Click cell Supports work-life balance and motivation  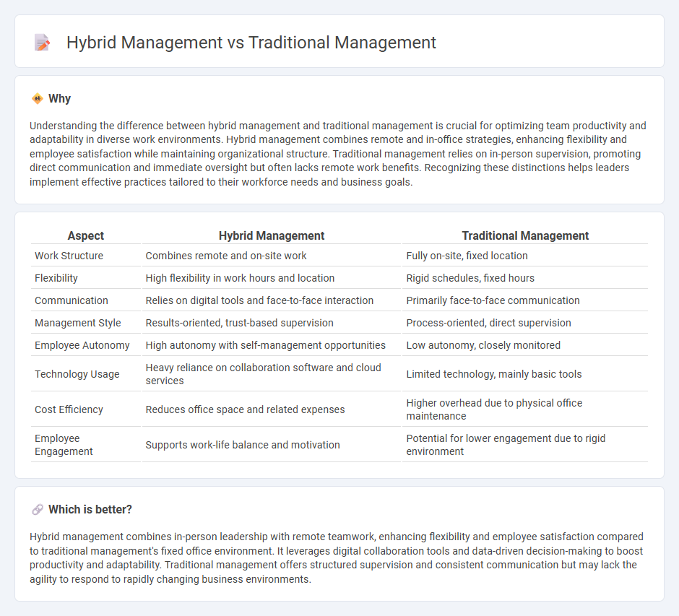272,445
